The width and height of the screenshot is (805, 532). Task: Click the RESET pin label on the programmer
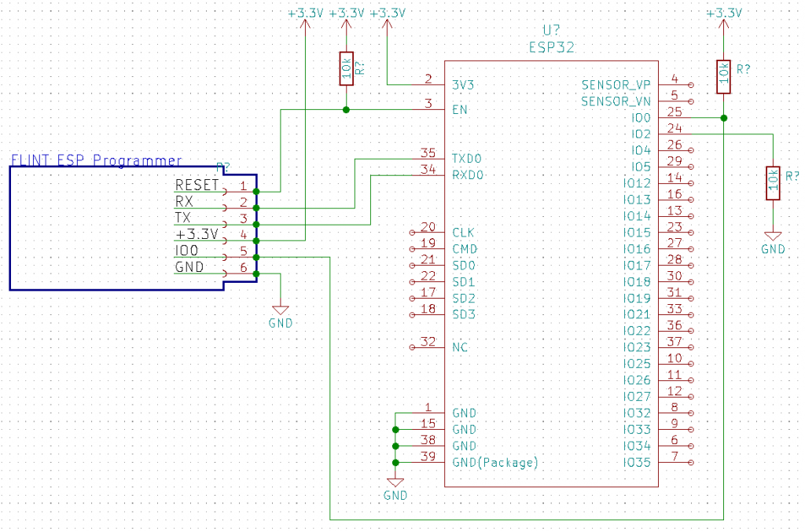coord(197,185)
